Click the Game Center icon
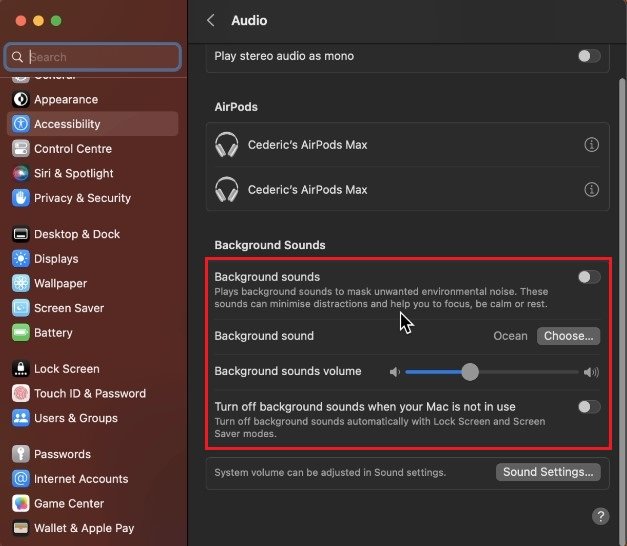Screen dimensions: 627x546 tap(20, 504)
